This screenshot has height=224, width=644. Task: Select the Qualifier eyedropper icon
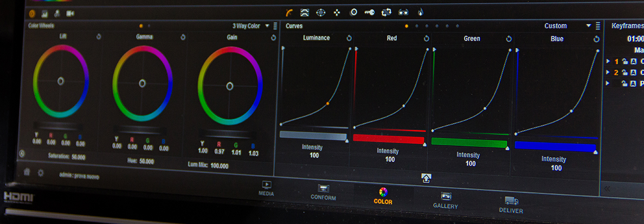point(305,12)
